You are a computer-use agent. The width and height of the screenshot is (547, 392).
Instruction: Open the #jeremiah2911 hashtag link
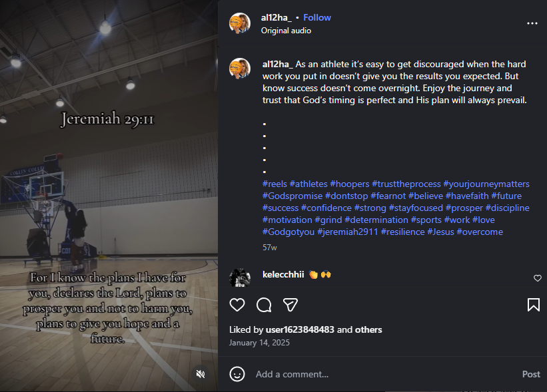348,232
